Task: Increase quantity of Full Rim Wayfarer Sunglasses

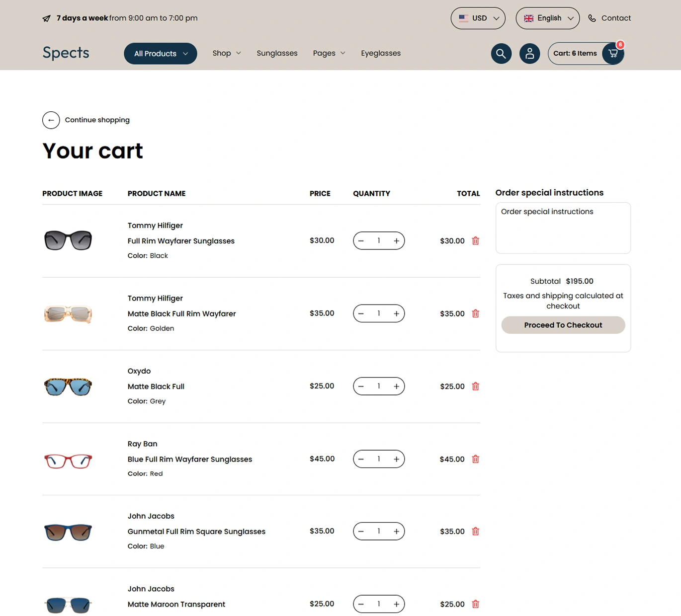Action: (x=396, y=241)
